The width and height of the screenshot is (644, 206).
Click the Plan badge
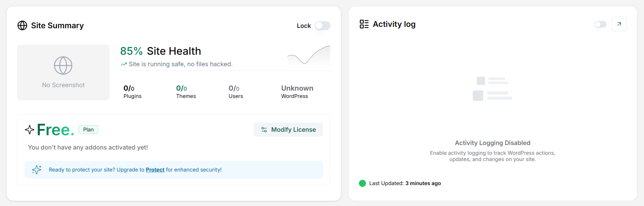[x=88, y=130]
